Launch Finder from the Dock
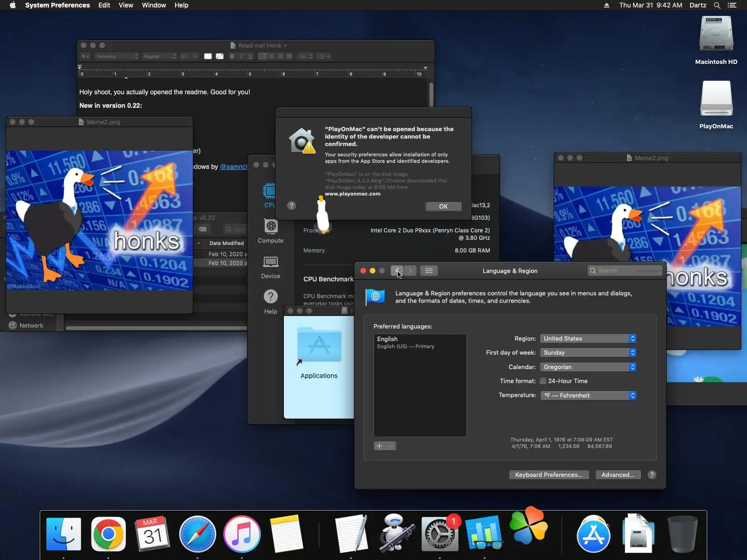This screenshot has height=560, width=747. (64, 534)
